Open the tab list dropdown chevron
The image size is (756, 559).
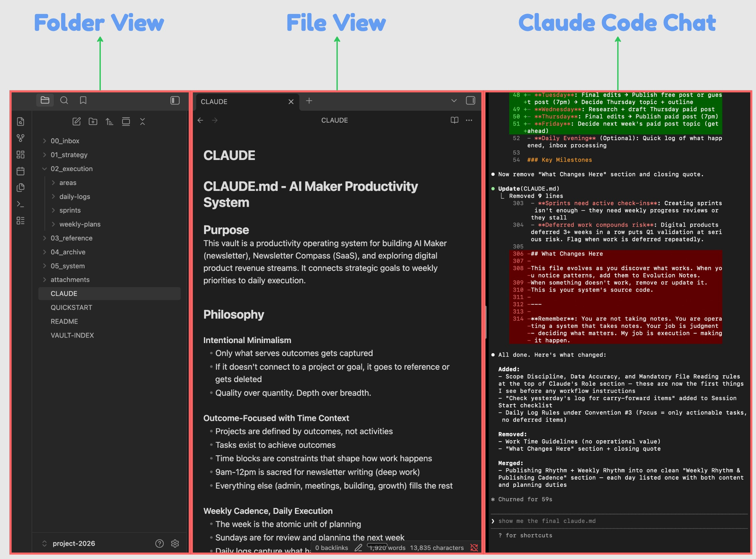tap(454, 100)
